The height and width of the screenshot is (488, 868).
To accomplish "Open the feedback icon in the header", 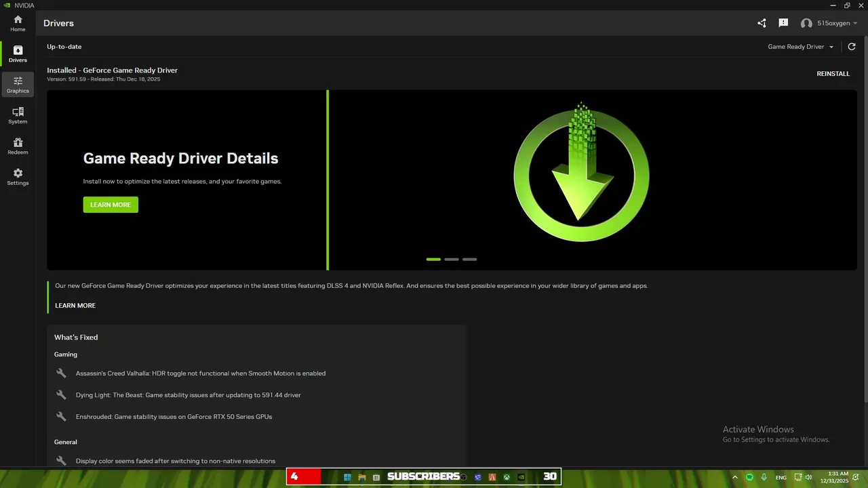I will [783, 23].
